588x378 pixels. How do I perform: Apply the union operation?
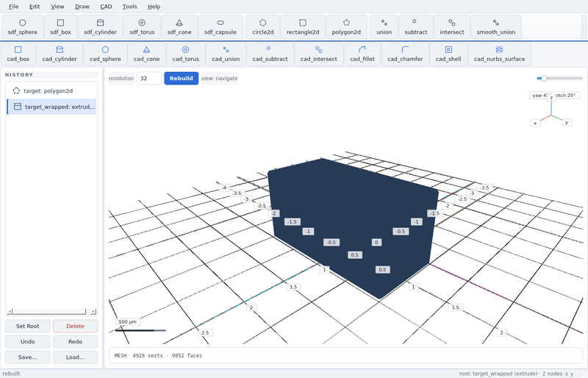384,27
